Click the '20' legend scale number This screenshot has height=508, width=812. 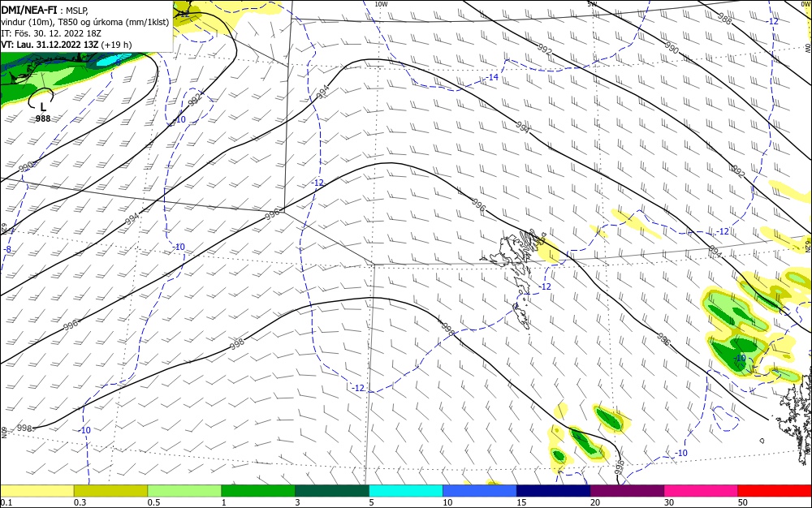coord(595,502)
